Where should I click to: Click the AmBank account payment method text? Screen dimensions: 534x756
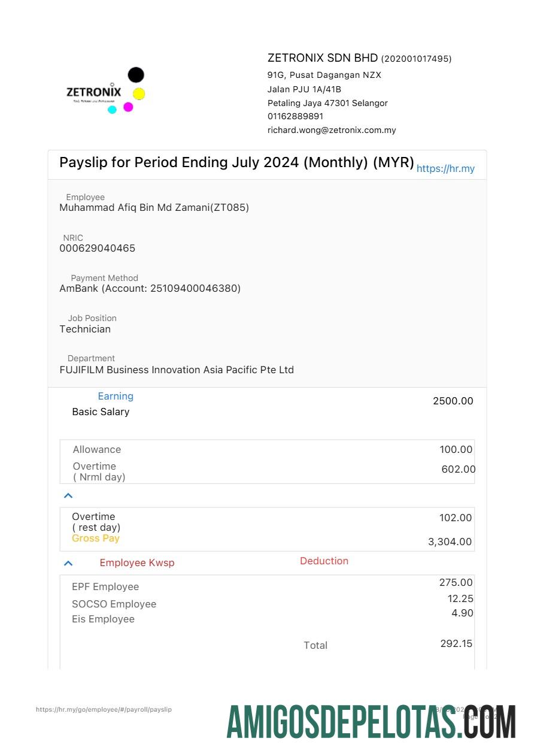150,288
